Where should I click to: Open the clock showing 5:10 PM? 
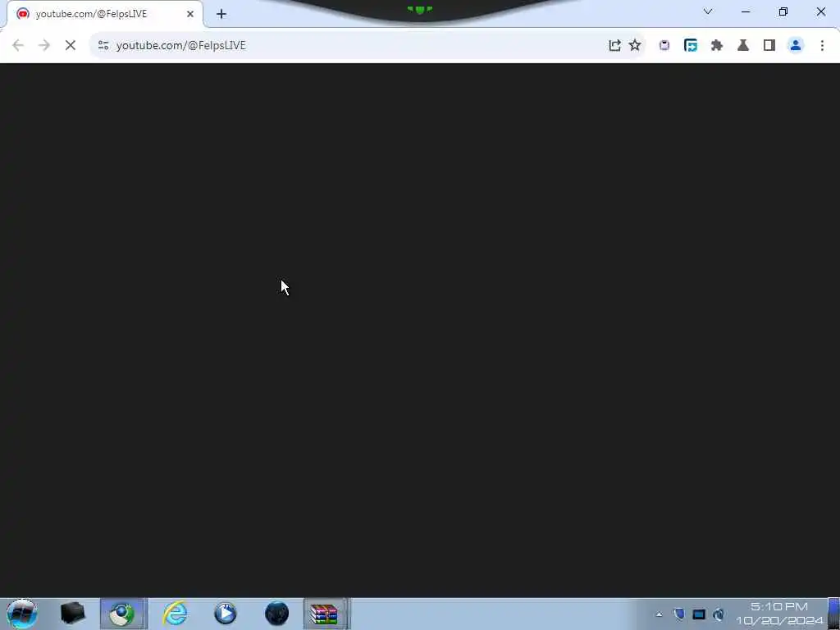(779, 614)
